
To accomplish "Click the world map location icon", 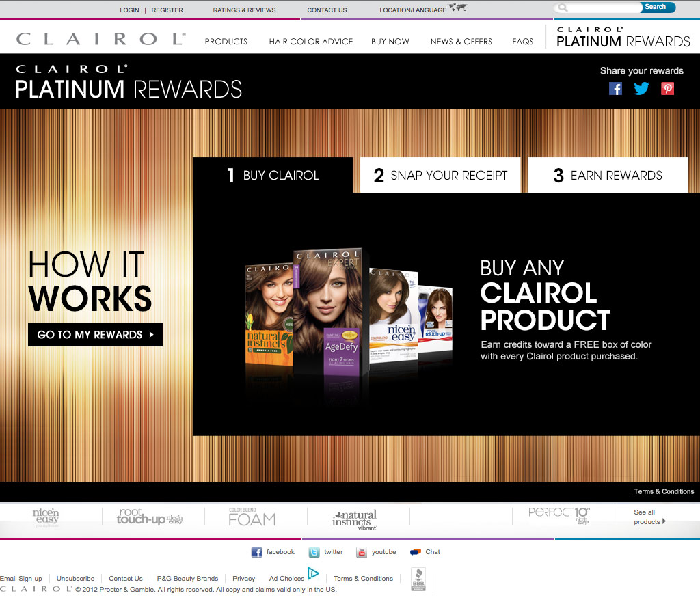I will (x=458, y=8).
